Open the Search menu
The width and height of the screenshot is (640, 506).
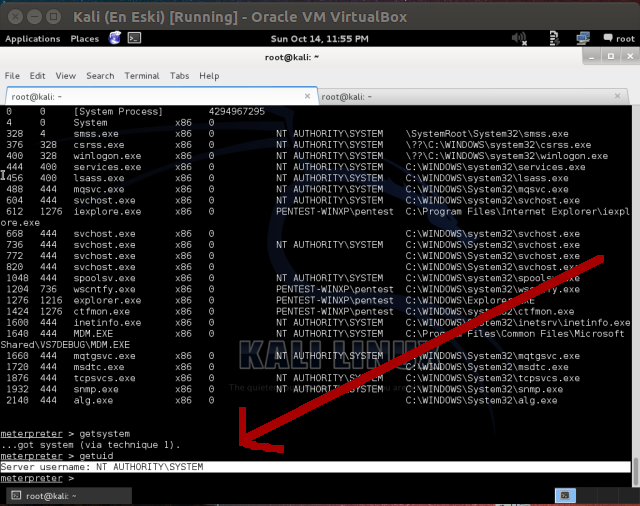pyautogui.click(x=100, y=76)
